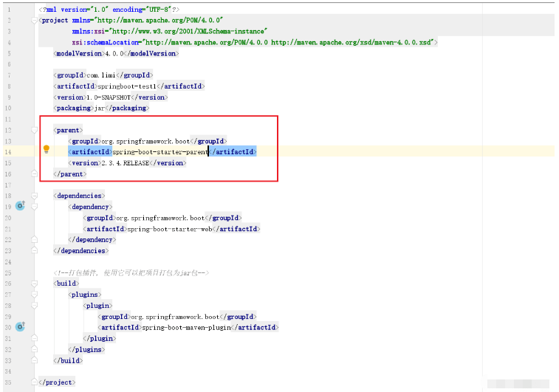Collapse the plugins fold on line 27
The height and width of the screenshot is (392, 559).
point(34,295)
